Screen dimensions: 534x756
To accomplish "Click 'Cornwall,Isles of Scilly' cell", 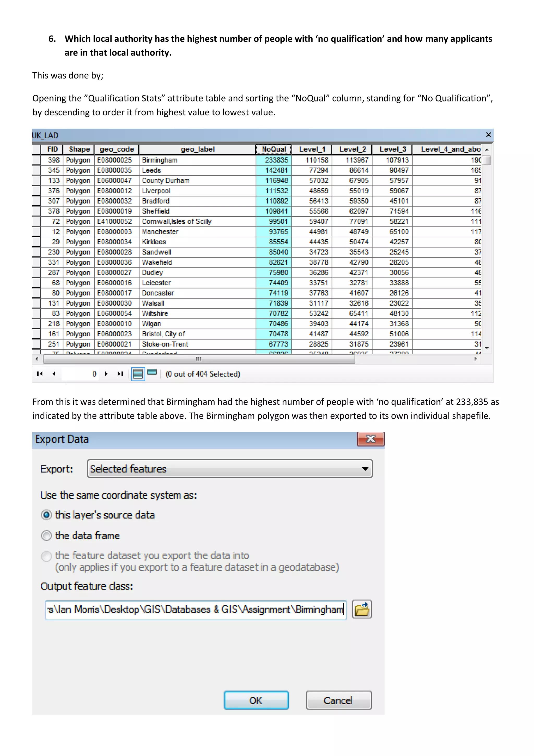I will (197, 221).
